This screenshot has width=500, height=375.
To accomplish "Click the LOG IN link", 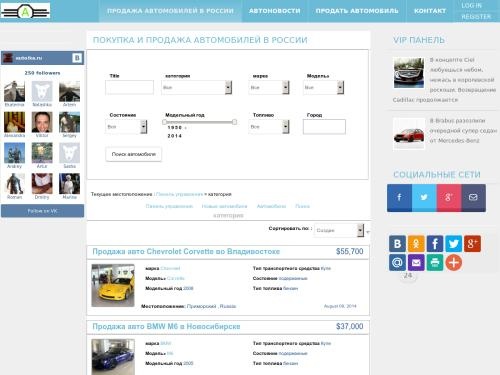I will (x=471, y=6).
